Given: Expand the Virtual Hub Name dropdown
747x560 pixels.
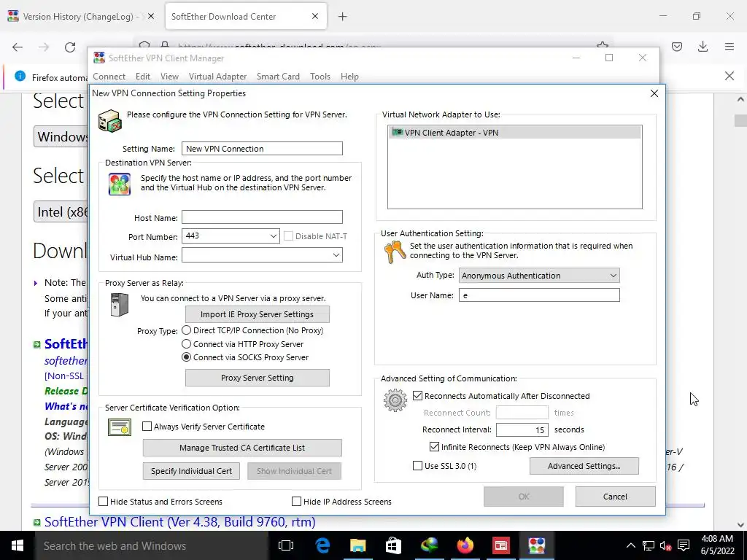Looking at the screenshot, I should click(336, 255).
